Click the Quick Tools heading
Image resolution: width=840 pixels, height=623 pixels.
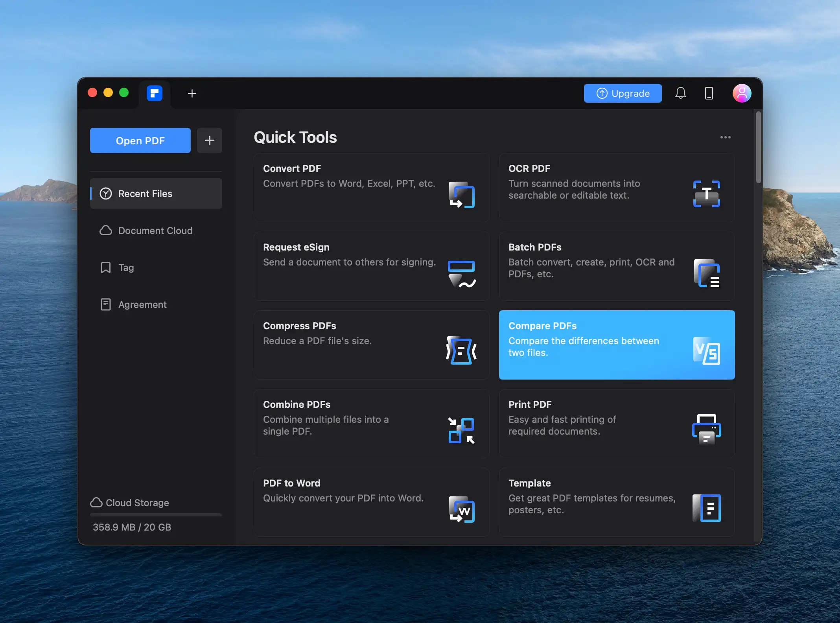(x=295, y=137)
